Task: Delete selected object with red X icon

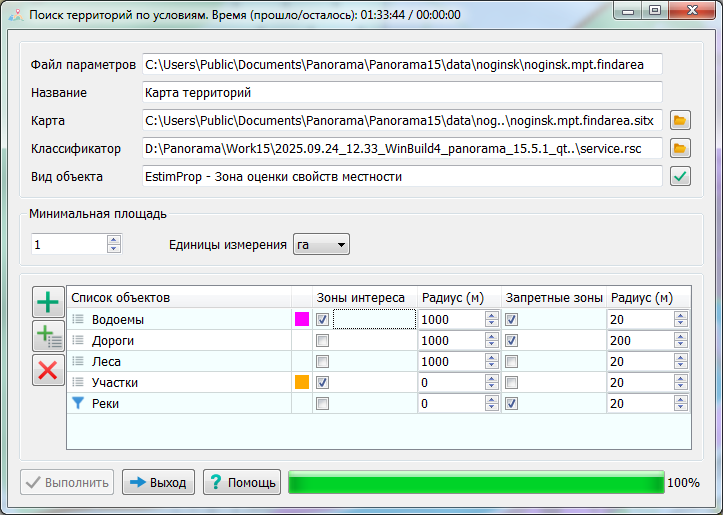Action: [x=47, y=370]
